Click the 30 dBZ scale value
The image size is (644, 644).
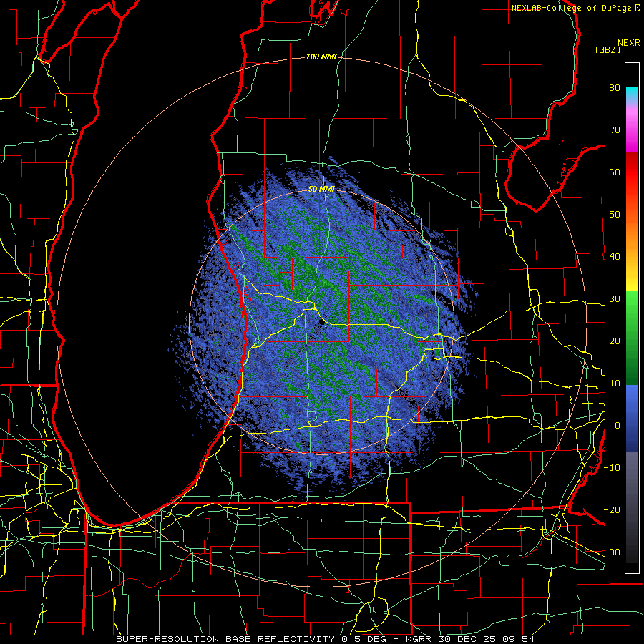tap(615, 299)
